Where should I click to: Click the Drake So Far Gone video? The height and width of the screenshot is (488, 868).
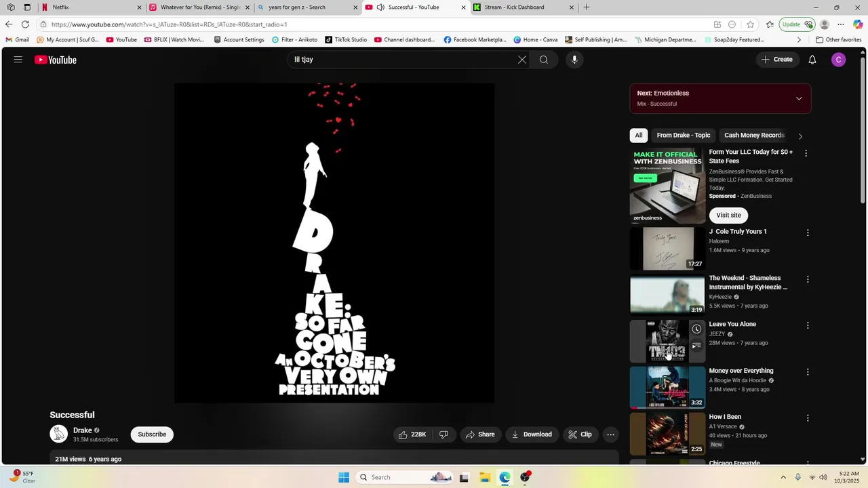coord(334,243)
